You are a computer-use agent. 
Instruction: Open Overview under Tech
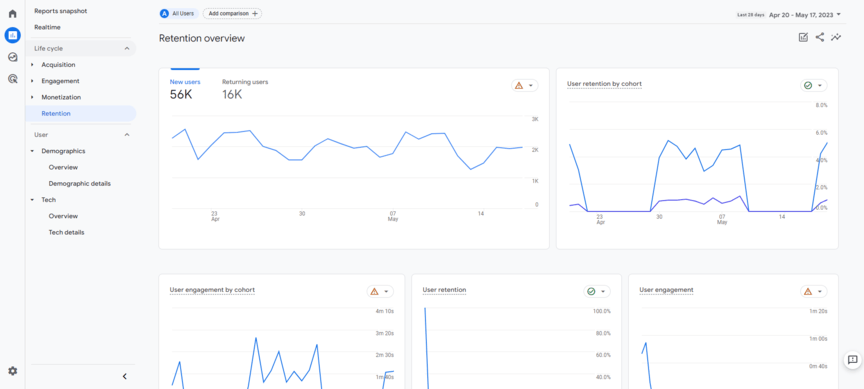pos(63,216)
